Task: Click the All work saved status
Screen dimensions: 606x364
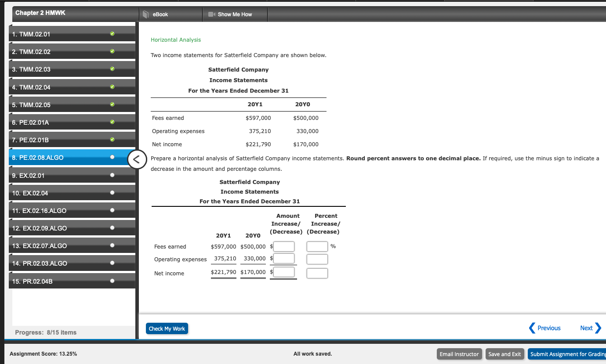Action: 312,354
